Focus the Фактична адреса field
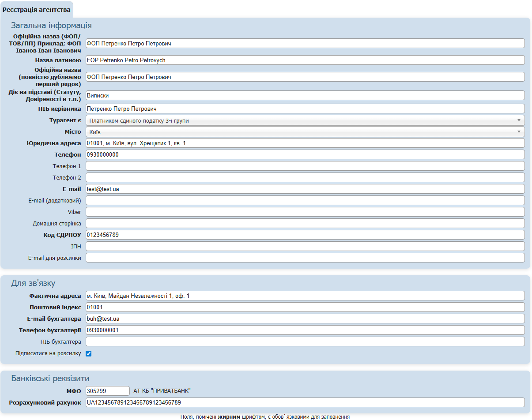The image size is (532, 420). point(305,296)
